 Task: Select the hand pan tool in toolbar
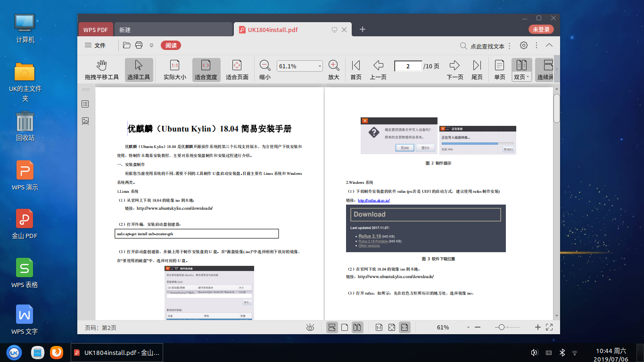(x=101, y=69)
